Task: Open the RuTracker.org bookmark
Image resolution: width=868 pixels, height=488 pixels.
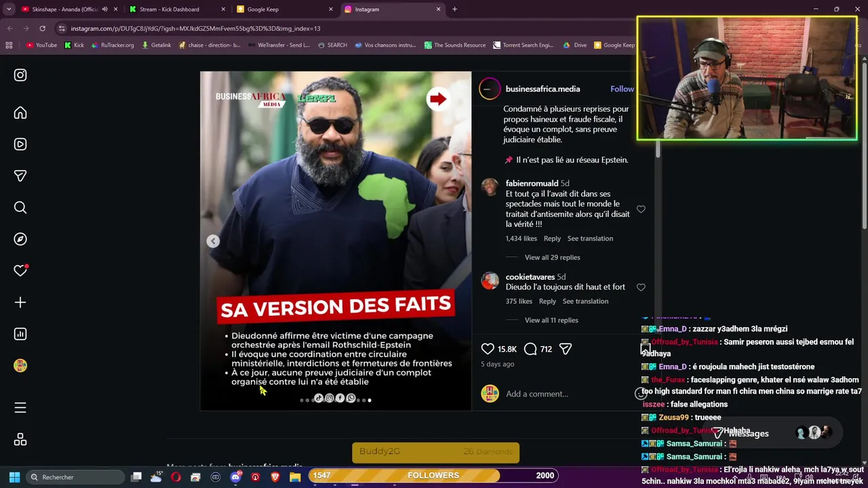Action: (x=112, y=45)
